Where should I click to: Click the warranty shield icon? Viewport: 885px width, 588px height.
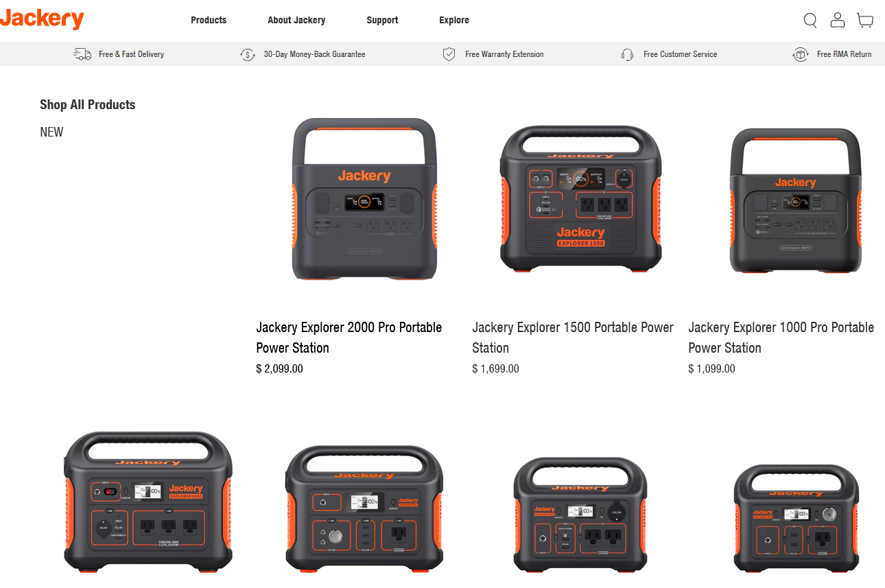click(449, 54)
